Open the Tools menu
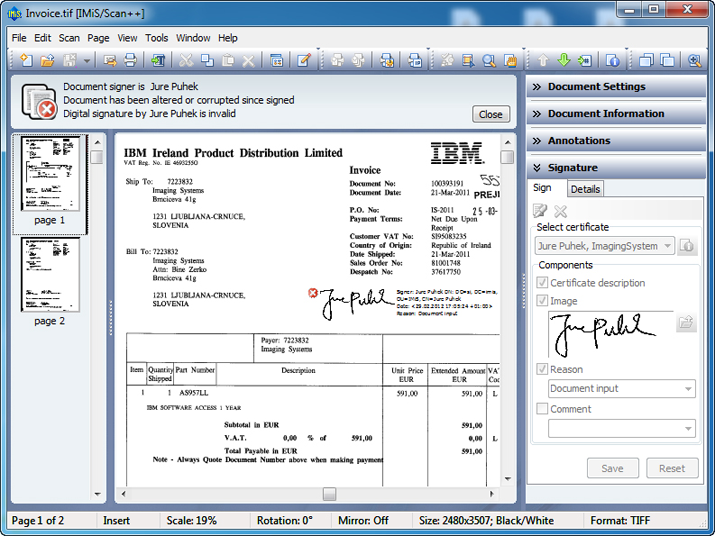The width and height of the screenshot is (715, 536). tap(156, 38)
